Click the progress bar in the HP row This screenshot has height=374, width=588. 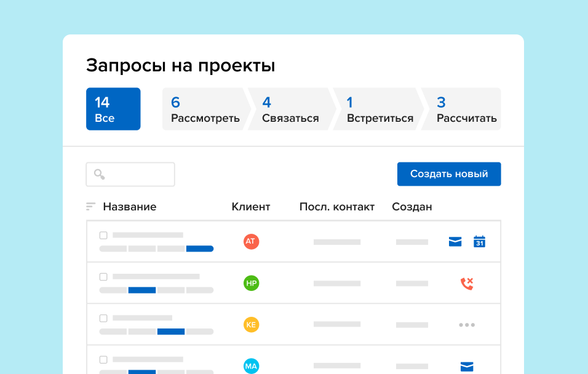(x=156, y=290)
